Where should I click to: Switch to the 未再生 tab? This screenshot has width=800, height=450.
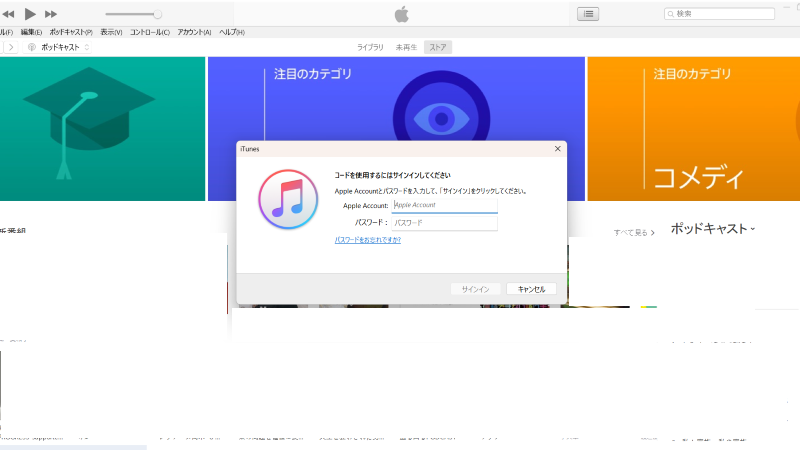point(406,47)
